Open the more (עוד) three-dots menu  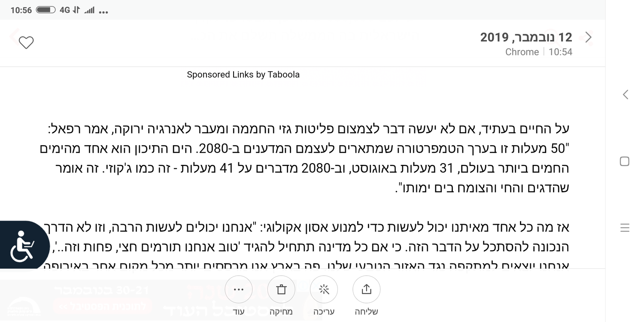tap(239, 290)
